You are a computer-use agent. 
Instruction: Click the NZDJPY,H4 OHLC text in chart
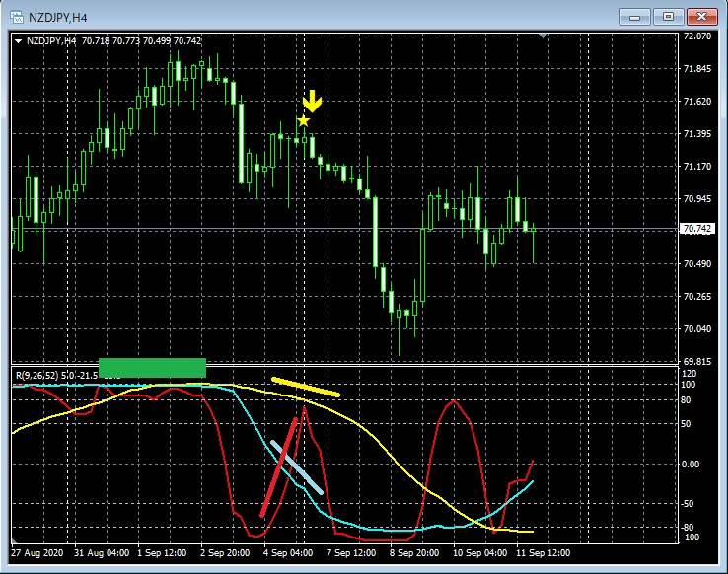113,40
